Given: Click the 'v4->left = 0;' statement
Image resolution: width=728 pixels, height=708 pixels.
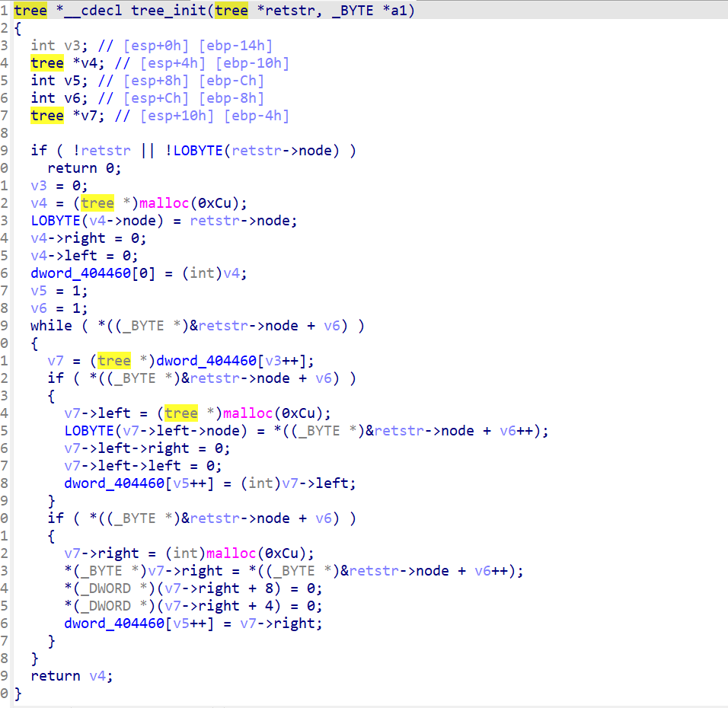Looking at the screenshot, I should (84, 256).
